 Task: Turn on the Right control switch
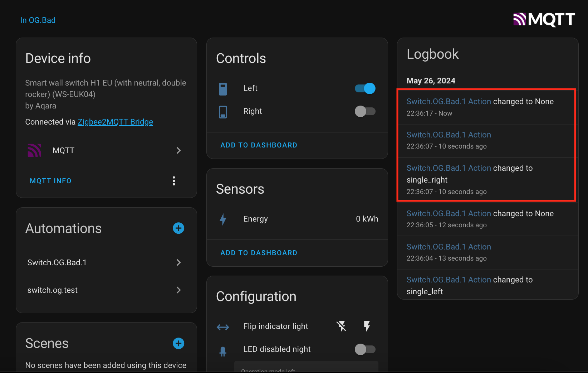tap(365, 111)
